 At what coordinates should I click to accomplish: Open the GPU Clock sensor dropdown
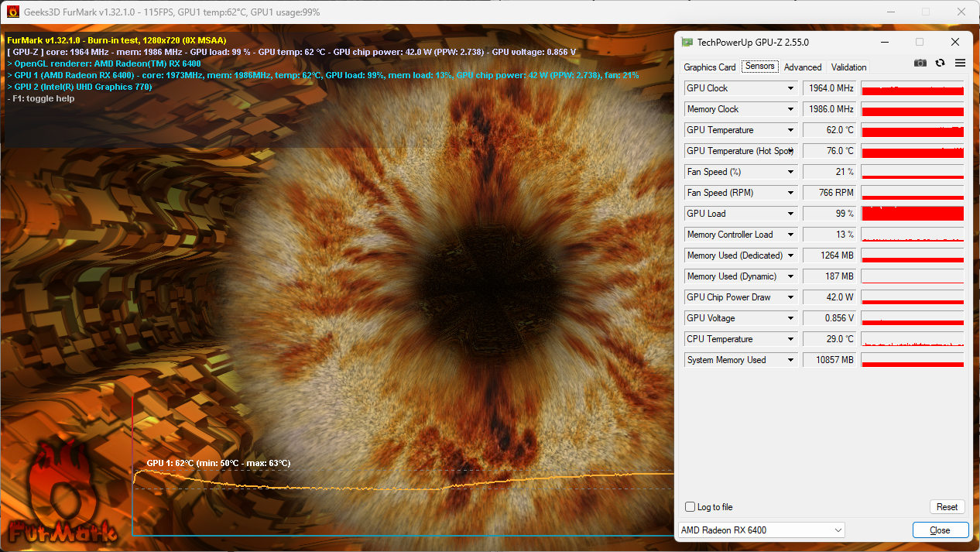790,88
